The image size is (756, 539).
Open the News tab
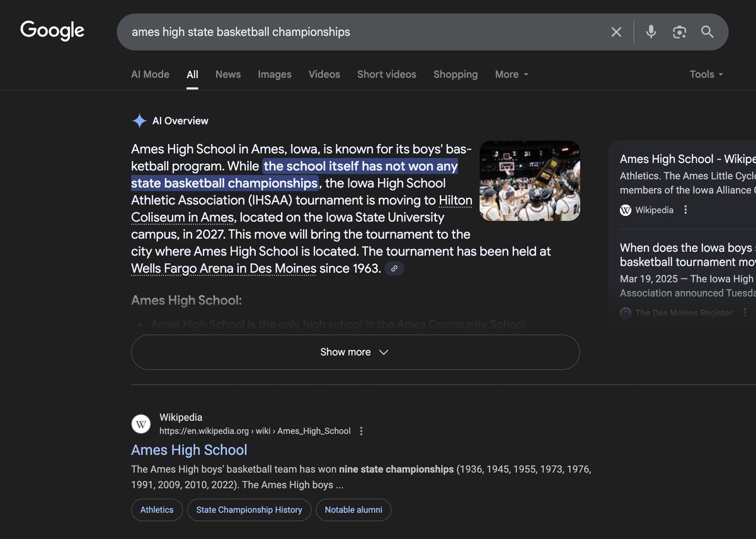pos(228,74)
